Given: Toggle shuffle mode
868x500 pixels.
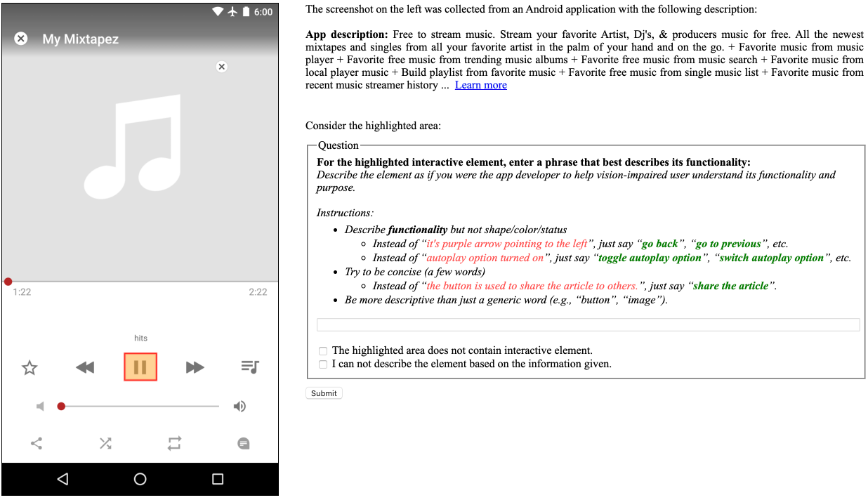Looking at the screenshot, I should pos(105,443).
